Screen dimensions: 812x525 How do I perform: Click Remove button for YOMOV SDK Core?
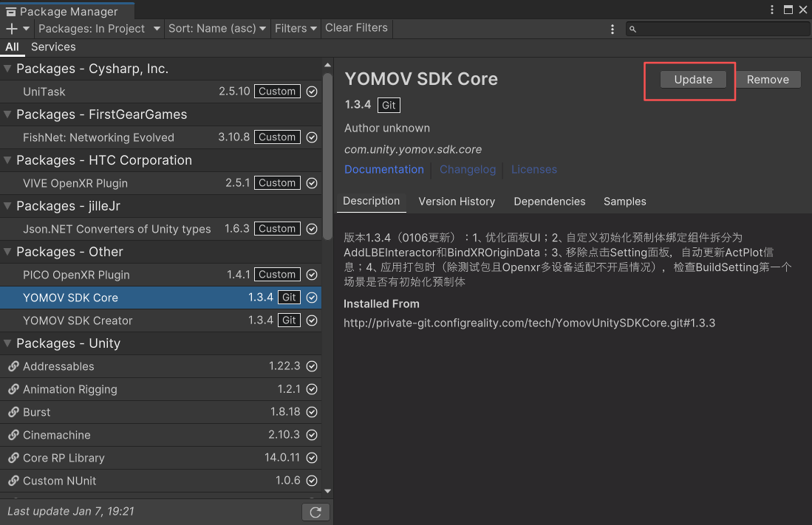768,79
